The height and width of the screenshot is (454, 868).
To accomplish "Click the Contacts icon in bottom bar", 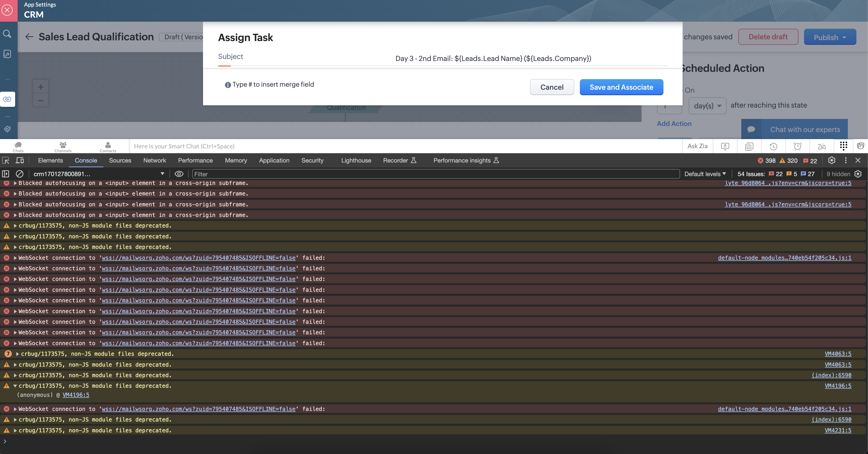I will pos(108,146).
